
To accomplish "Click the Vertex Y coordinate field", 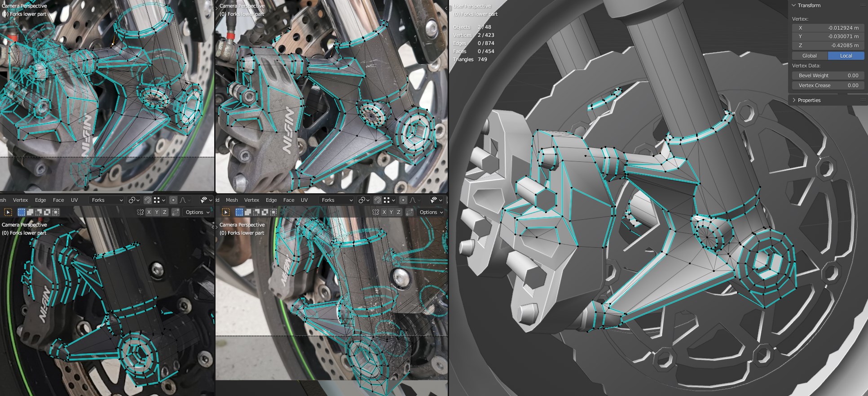I will click(x=828, y=36).
